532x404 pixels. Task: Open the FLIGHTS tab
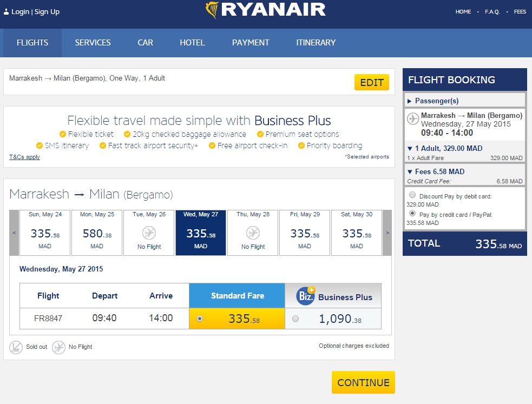(x=32, y=43)
